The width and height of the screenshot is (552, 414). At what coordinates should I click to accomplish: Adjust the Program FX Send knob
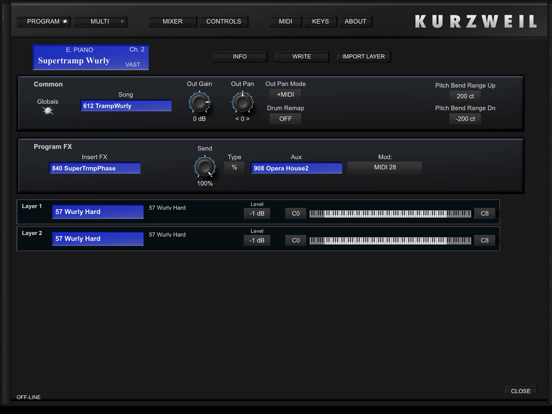pyautogui.click(x=205, y=167)
